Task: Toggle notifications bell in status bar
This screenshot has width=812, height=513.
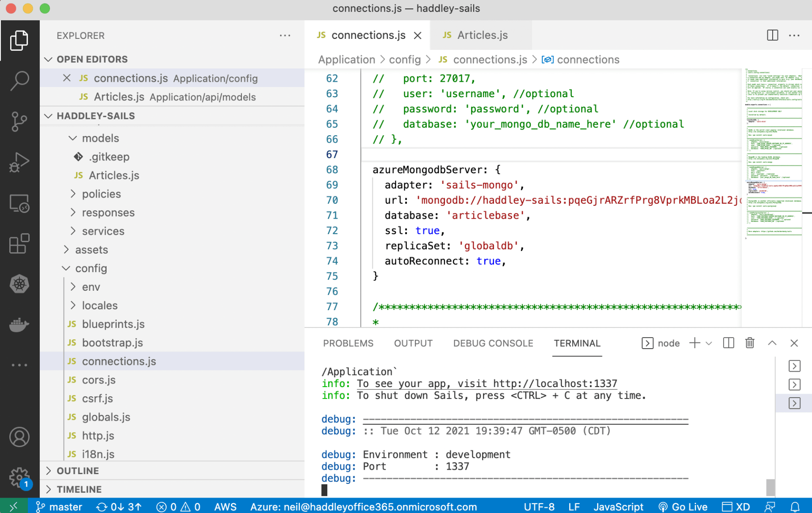Action: pyautogui.click(x=795, y=507)
